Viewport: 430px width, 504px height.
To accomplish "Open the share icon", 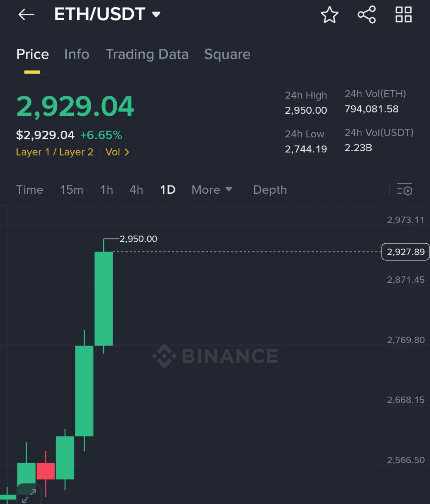I will pos(367,15).
